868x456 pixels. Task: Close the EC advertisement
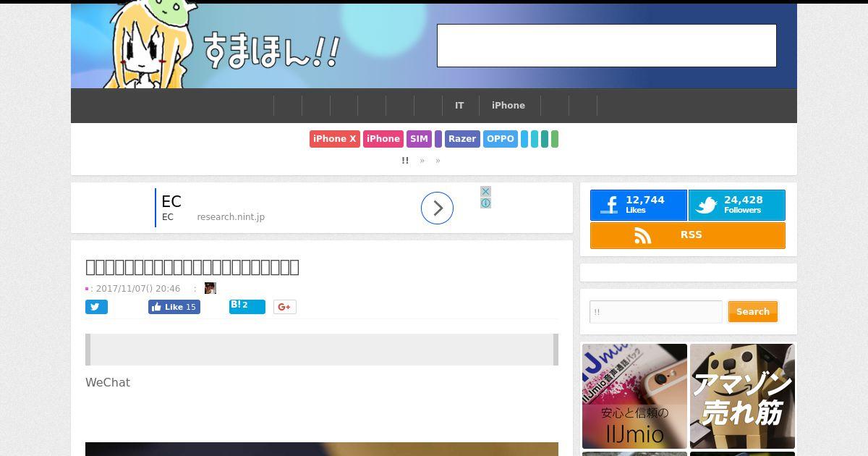486,192
